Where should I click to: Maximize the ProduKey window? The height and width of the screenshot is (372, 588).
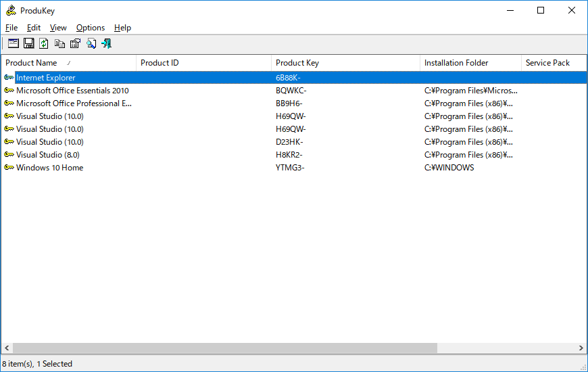pyautogui.click(x=541, y=11)
